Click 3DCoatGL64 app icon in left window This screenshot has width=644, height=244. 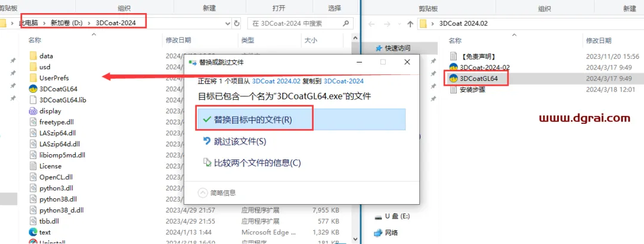33,89
